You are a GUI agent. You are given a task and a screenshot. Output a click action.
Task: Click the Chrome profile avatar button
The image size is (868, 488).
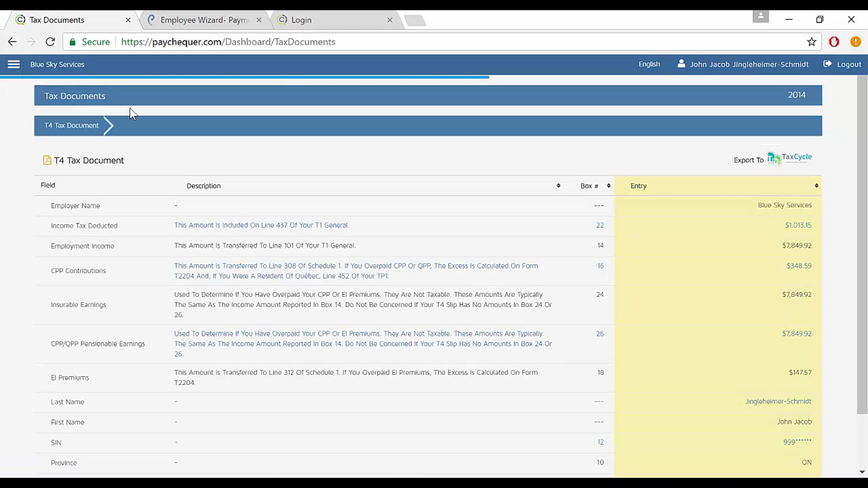pyautogui.click(x=761, y=16)
